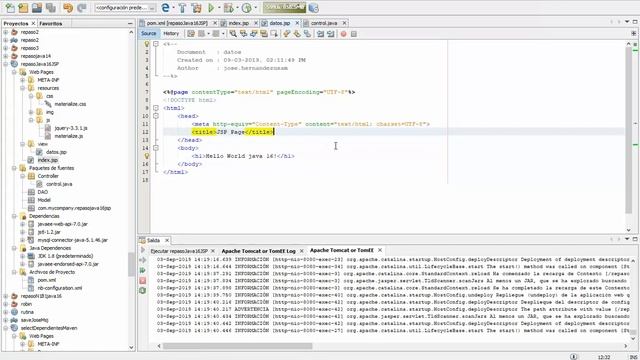Open the project configuration combo box

click(125, 8)
